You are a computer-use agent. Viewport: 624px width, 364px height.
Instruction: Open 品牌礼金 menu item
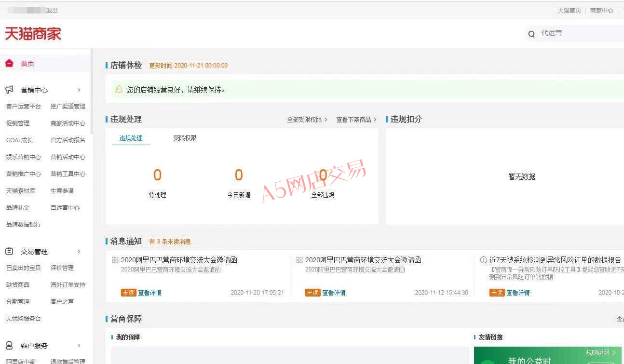pyautogui.click(x=18, y=207)
